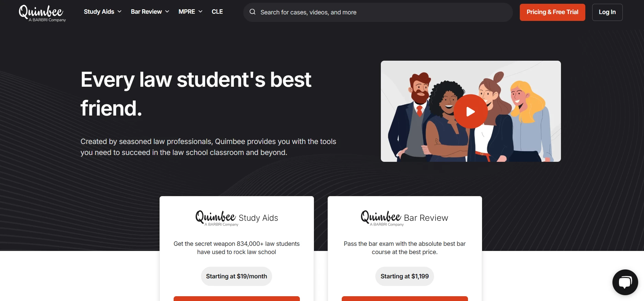Click Pricing & Free Trial button

552,12
